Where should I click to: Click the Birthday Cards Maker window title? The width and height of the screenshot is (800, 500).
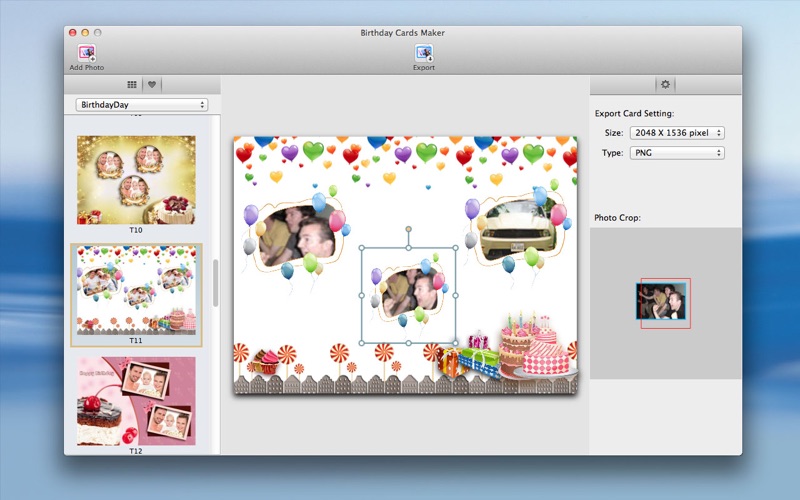(403, 33)
